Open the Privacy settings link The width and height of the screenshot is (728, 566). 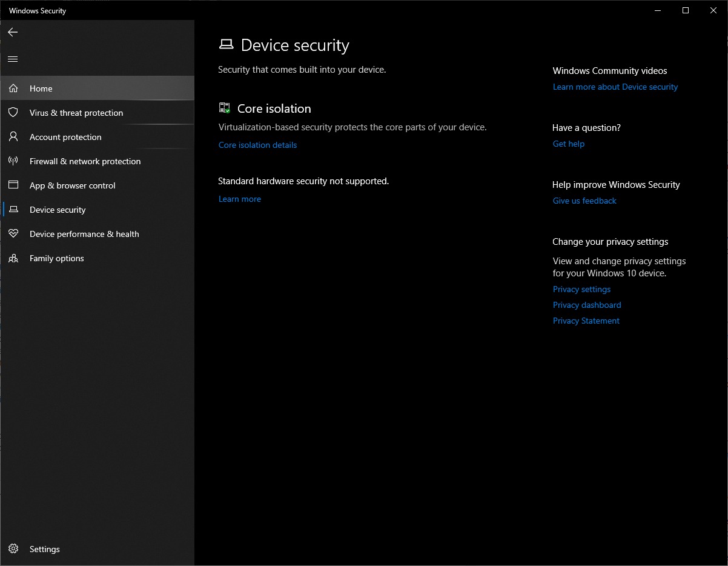pos(581,289)
